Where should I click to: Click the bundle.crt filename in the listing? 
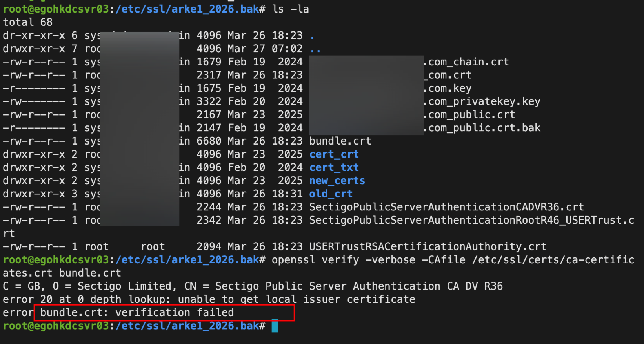[x=340, y=141]
